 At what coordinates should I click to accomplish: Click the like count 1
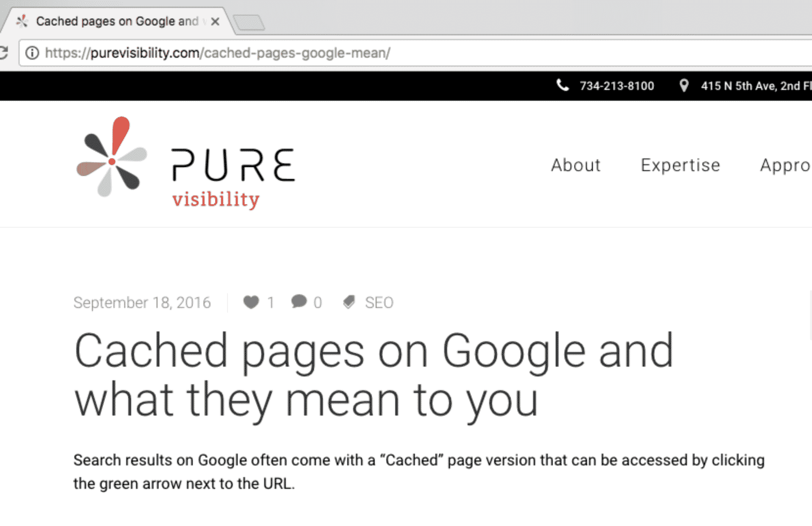point(271,303)
